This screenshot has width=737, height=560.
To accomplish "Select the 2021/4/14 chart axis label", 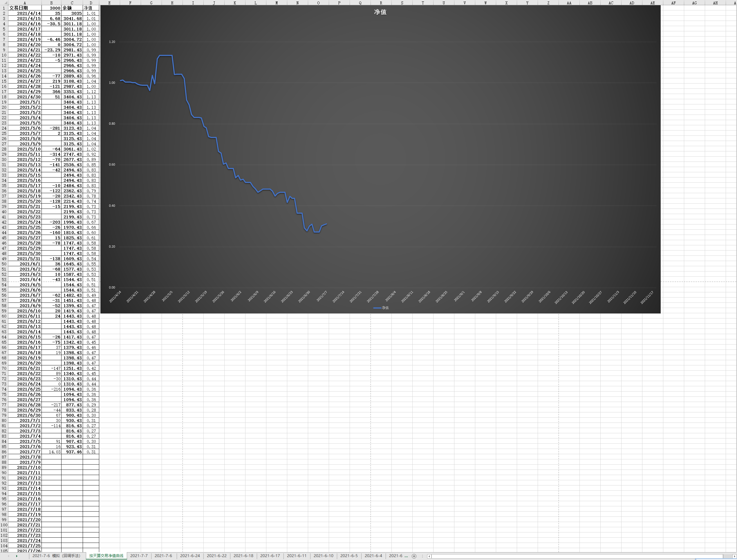I will [x=115, y=297].
